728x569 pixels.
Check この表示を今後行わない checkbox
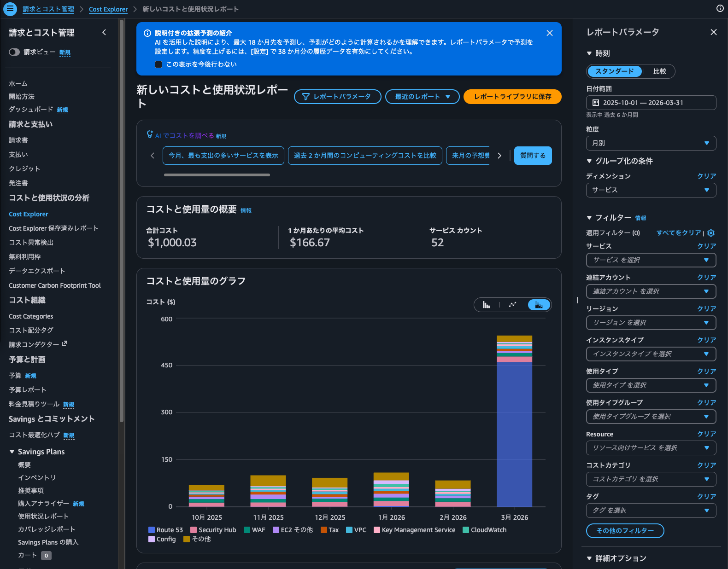159,64
